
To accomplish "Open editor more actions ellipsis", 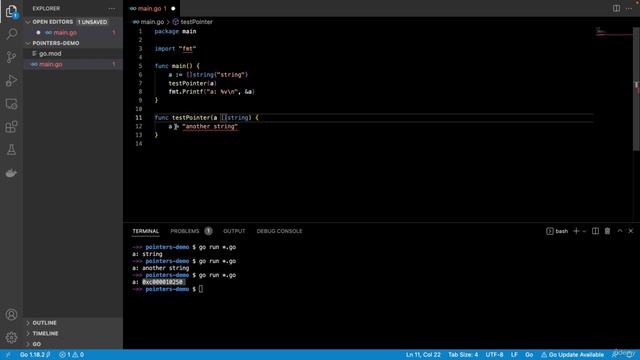I will (629, 9).
